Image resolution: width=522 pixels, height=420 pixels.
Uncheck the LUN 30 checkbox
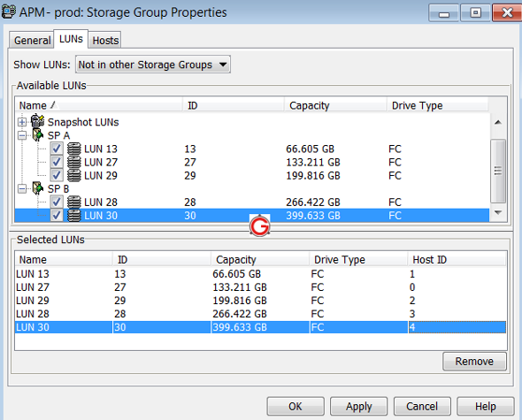[x=57, y=216]
